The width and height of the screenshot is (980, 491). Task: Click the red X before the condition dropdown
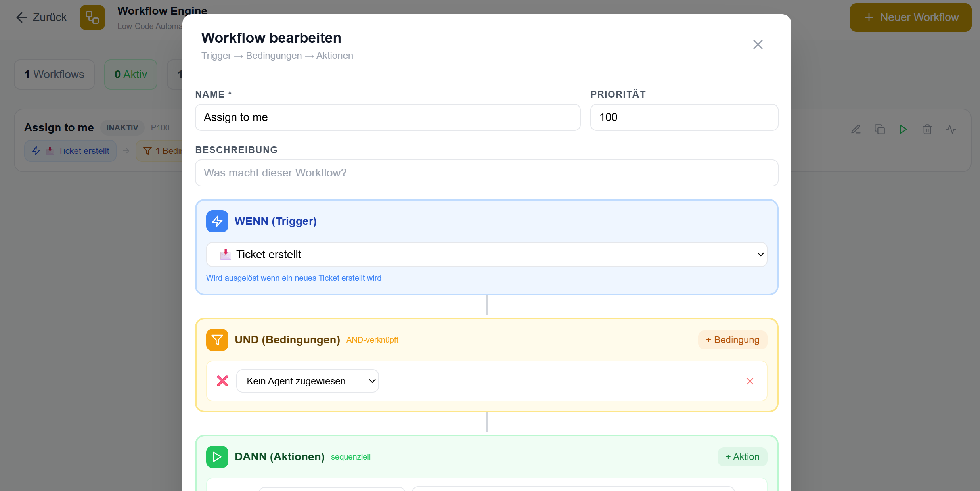point(222,380)
